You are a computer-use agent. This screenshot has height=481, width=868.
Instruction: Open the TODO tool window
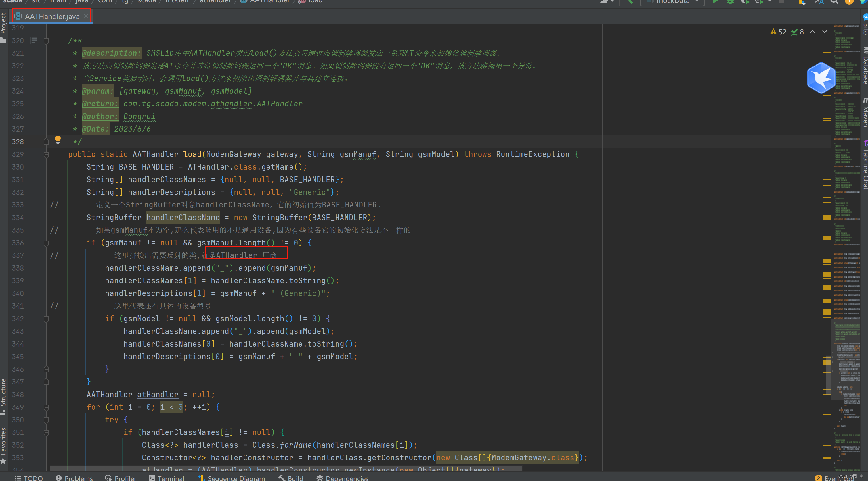click(29, 478)
